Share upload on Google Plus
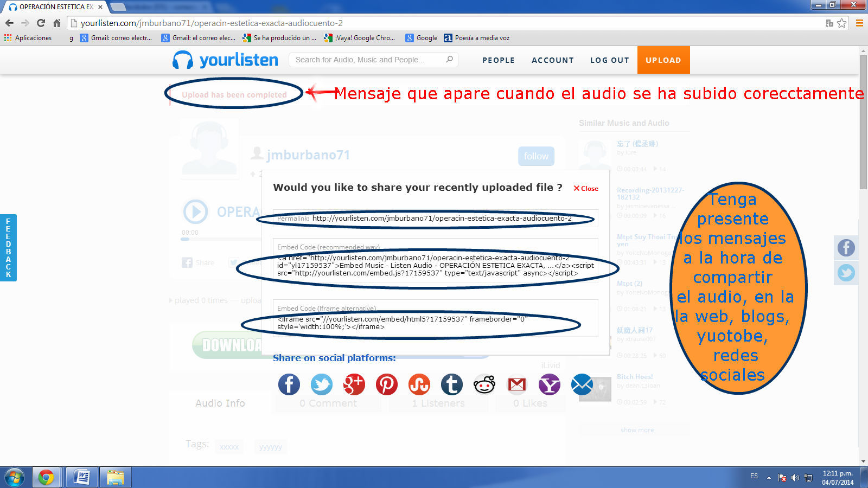Image resolution: width=868 pixels, height=488 pixels. coord(354,384)
